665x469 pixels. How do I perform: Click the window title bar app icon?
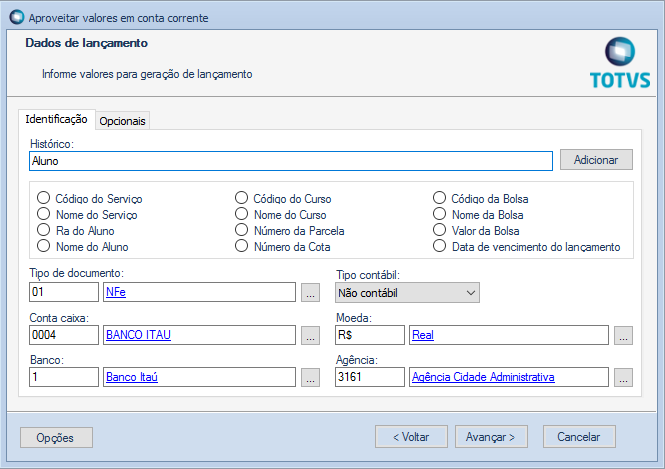tap(17, 17)
